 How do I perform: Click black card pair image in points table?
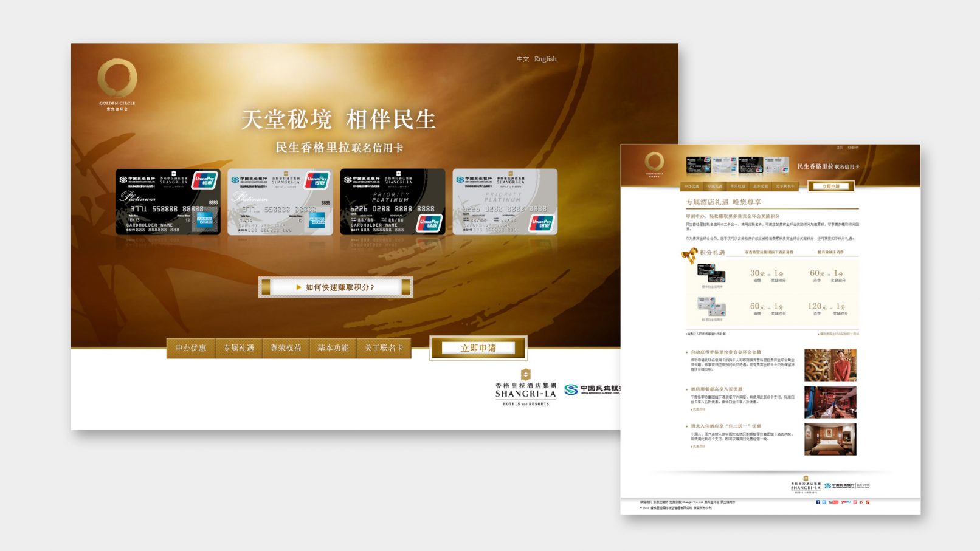pyautogui.click(x=711, y=273)
